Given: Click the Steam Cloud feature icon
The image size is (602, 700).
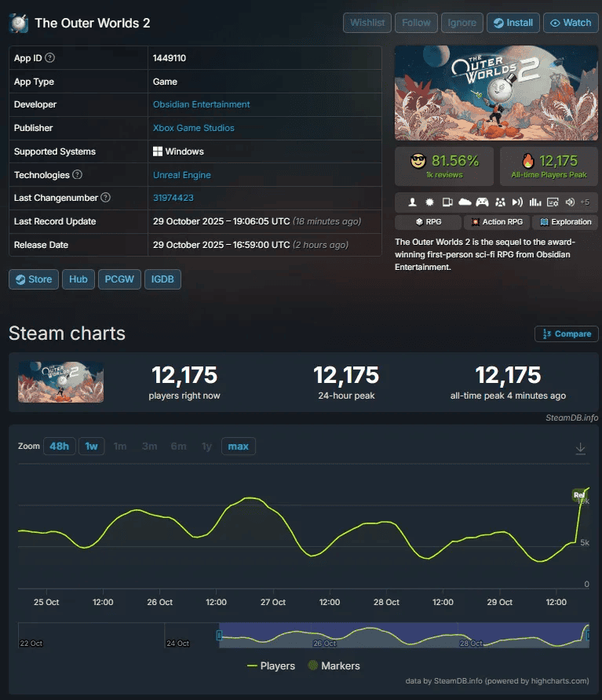Looking at the screenshot, I should [465, 202].
